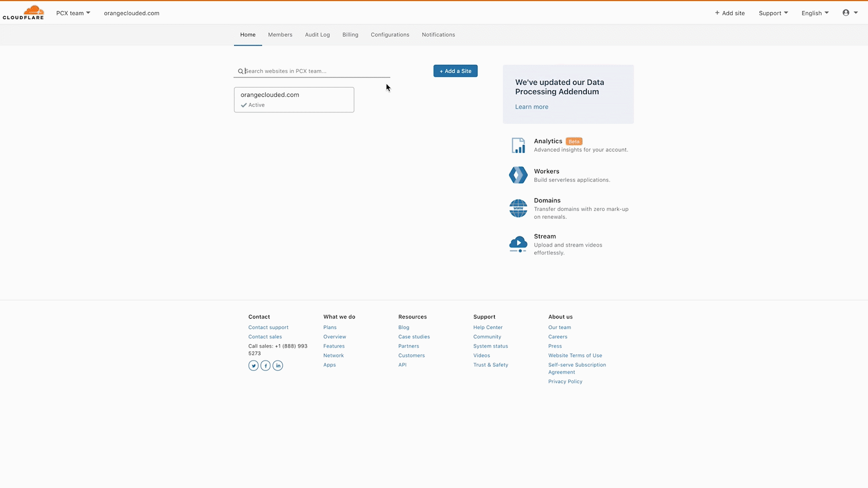Open the Domains title link
This screenshot has width=868, height=488.
(x=547, y=201)
